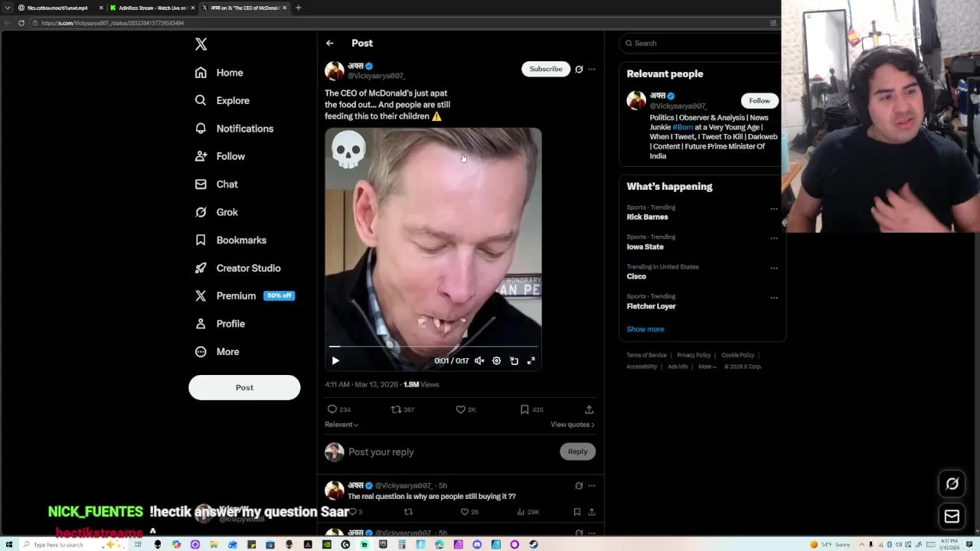Open Notifications in the sidebar
The width and height of the screenshot is (980, 551).
[234, 129]
